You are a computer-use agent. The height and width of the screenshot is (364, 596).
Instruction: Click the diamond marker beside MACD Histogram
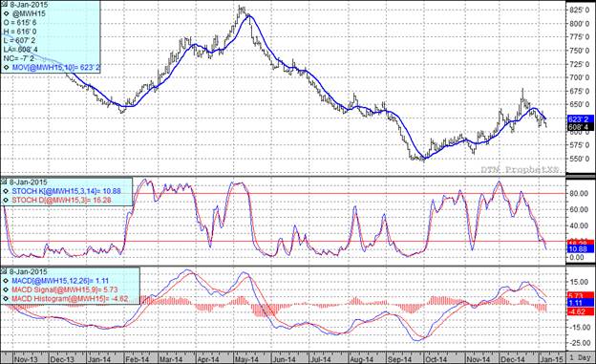click(x=6, y=299)
